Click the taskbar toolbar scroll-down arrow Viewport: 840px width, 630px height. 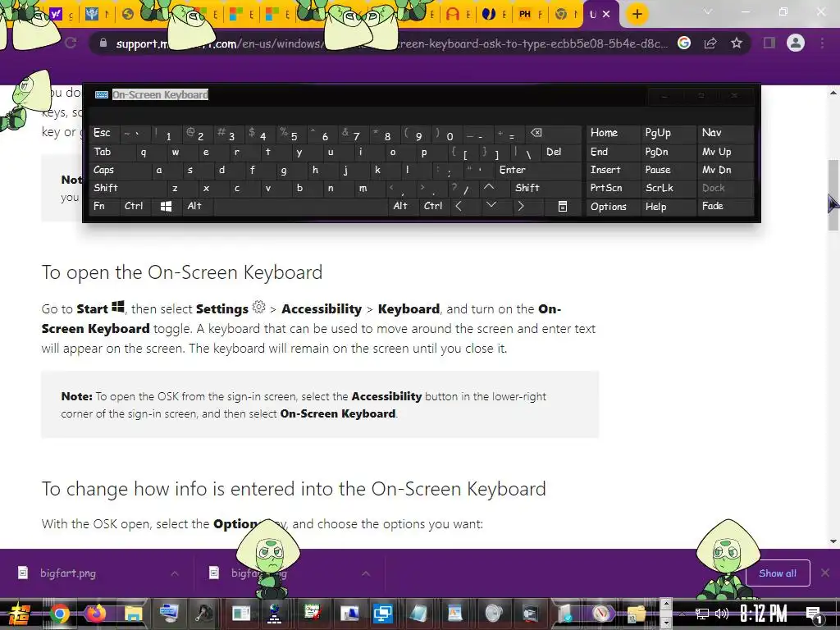coord(666,623)
